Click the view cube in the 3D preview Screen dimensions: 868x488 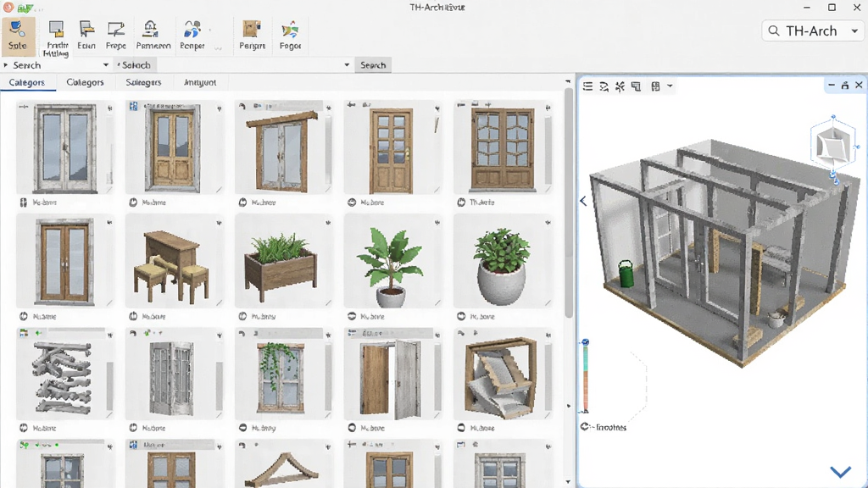coord(833,146)
